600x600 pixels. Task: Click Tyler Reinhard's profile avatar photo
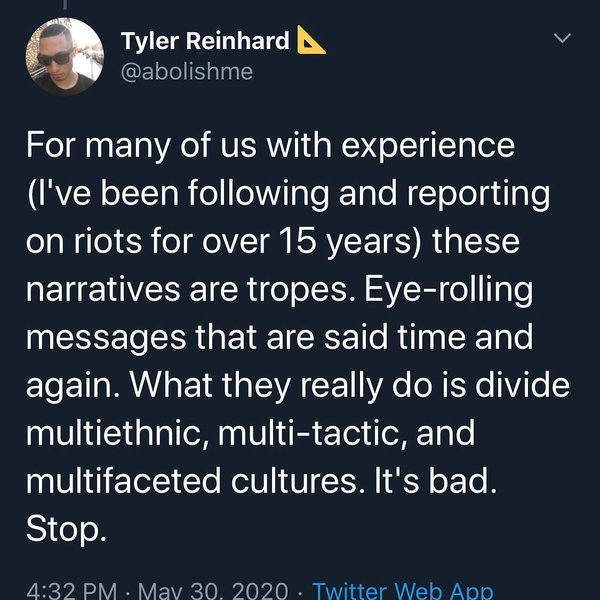coord(63,56)
